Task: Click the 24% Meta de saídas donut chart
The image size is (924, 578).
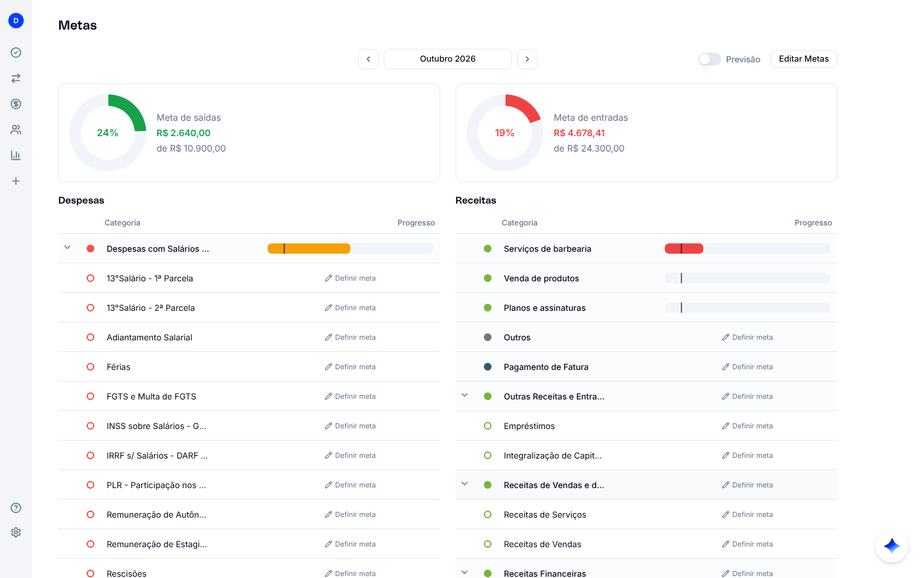Action: 108,133
